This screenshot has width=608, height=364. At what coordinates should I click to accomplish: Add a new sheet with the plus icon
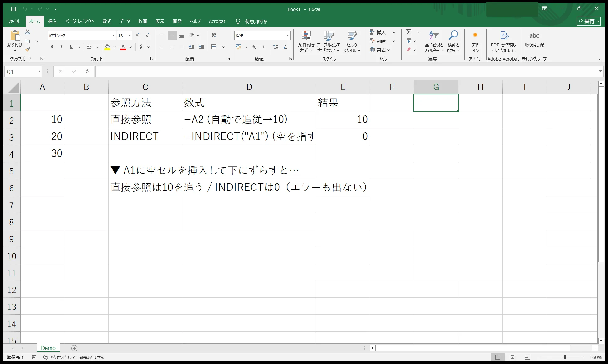tap(74, 348)
